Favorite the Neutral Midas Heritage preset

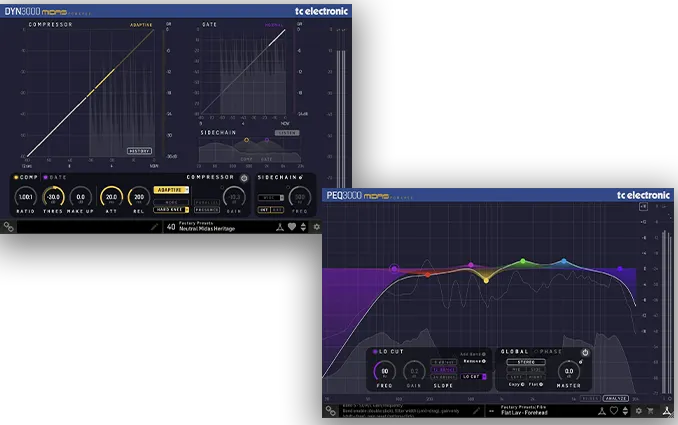(292, 227)
